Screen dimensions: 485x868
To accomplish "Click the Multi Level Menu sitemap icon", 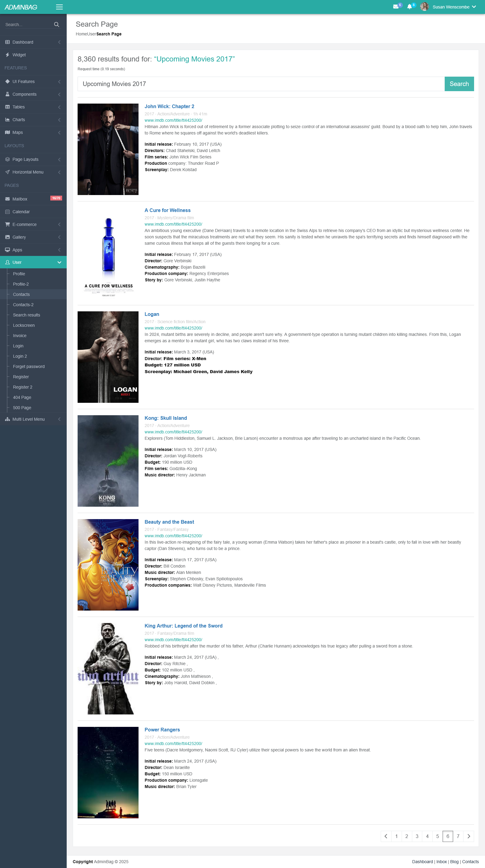I will coord(7,419).
